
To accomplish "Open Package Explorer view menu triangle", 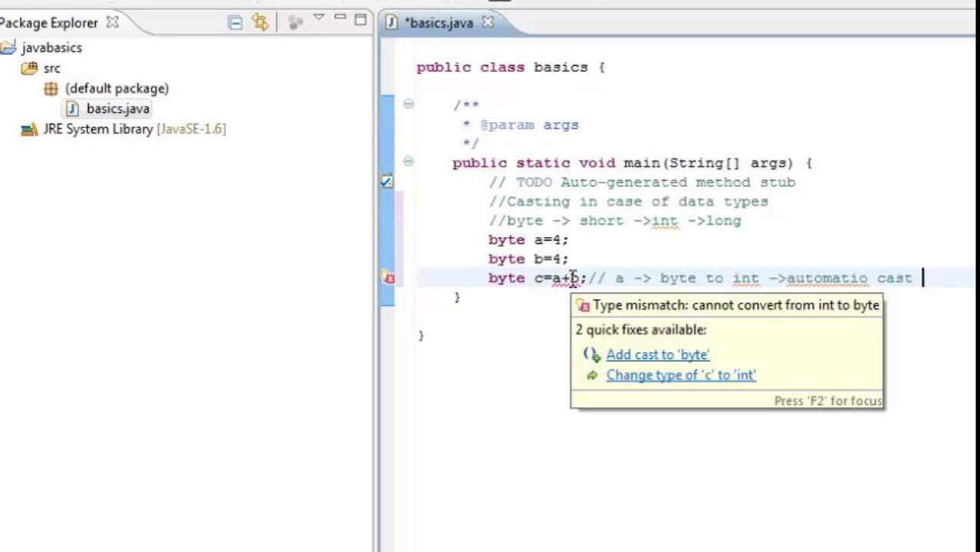I will (x=319, y=18).
